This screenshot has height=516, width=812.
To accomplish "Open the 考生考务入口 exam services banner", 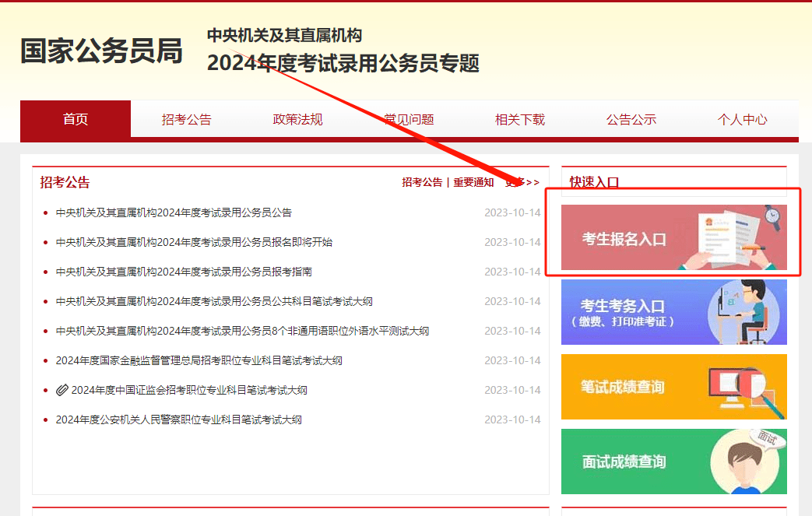I will coord(673,311).
